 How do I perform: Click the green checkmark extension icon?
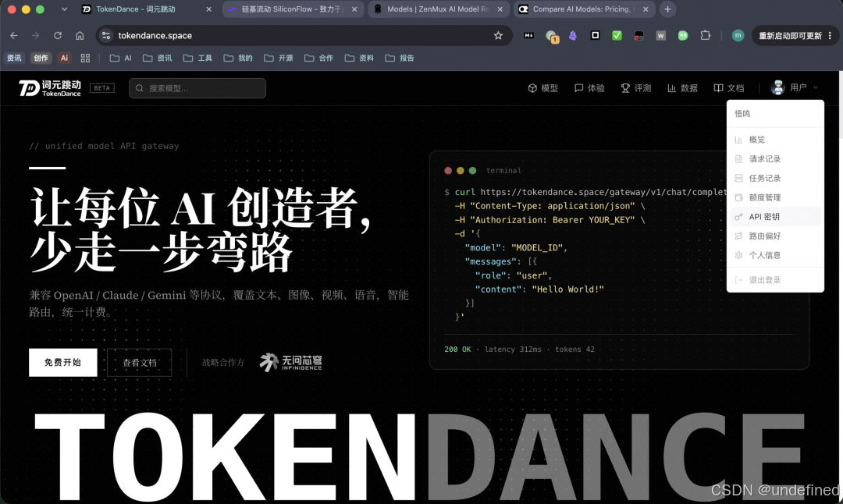tap(617, 35)
